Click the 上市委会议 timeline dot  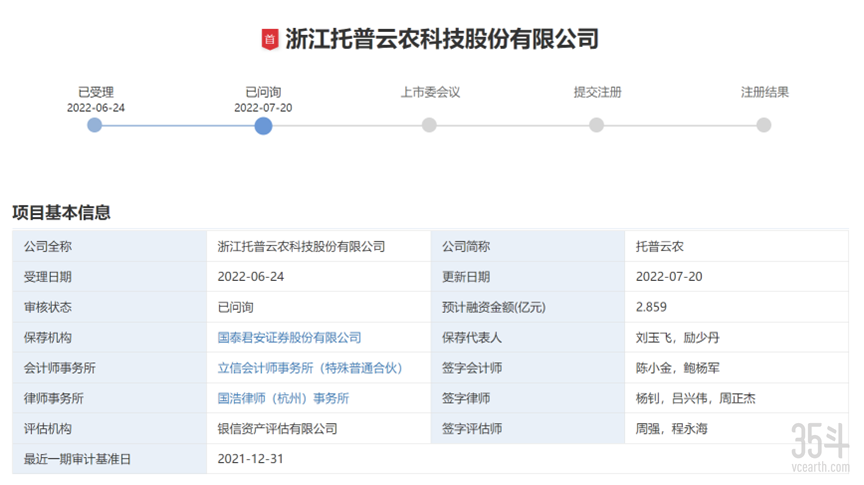429,125
